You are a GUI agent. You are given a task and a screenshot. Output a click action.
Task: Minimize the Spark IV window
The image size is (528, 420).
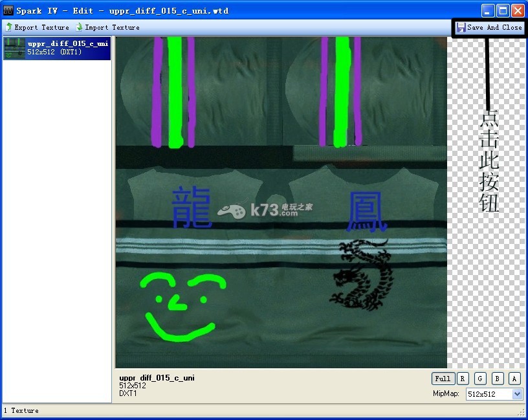click(488, 10)
